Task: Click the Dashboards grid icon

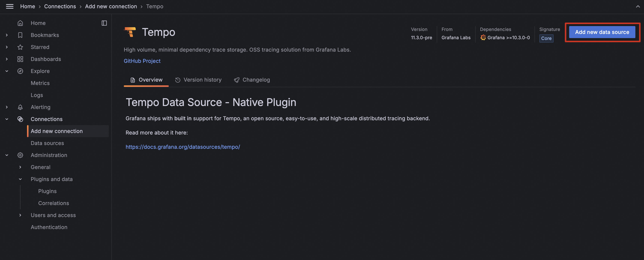Action: (x=20, y=59)
